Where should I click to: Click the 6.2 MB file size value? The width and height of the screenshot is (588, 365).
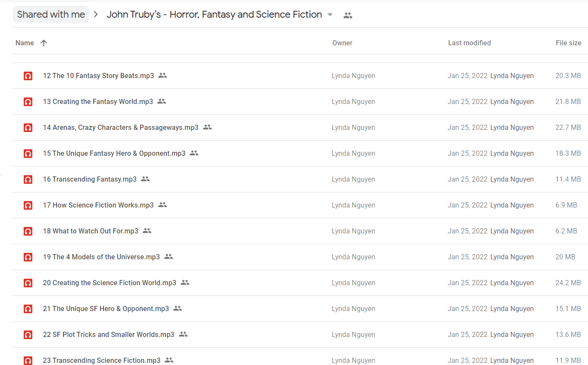566,231
